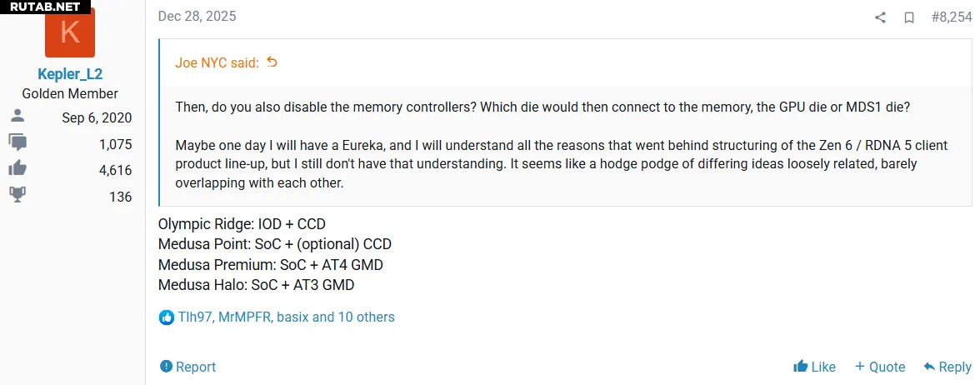Viewport: 980px width, 385px height.
Task: Add post to multi-quote with Quote
Action: click(879, 367)
